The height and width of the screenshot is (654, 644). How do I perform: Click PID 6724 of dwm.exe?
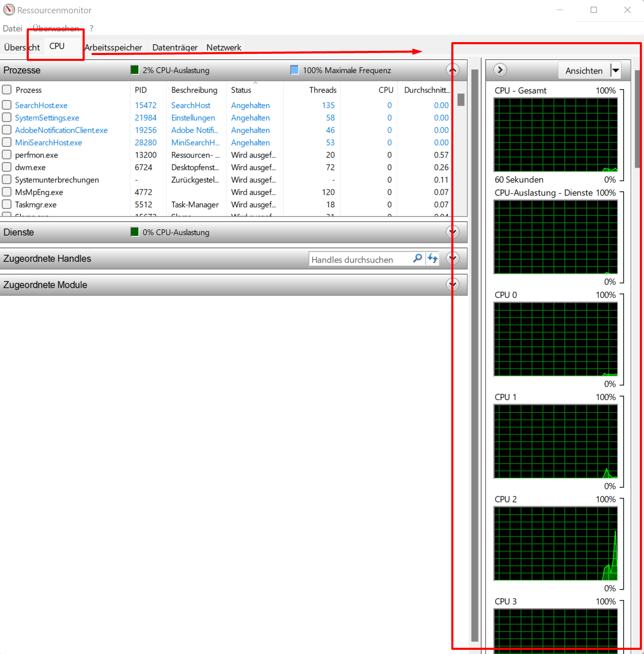coord(143,167)
